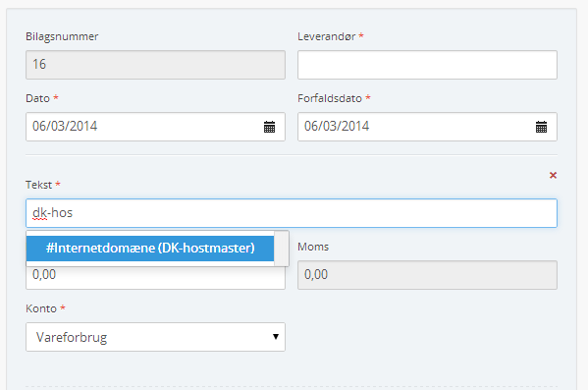588x390 pixels.
Task: Click the Leverandør label
Action: pyautogui.click(x=327, y=36)
